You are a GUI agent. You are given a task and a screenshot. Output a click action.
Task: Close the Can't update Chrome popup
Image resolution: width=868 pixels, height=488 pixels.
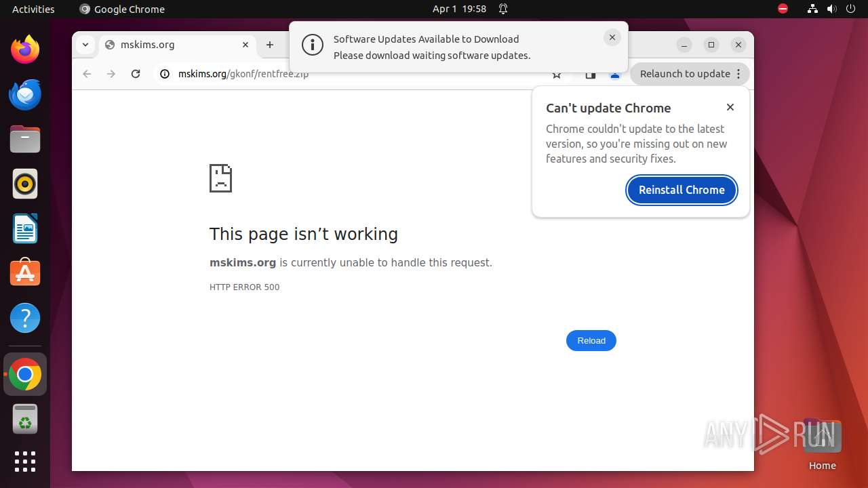[730, 107]
